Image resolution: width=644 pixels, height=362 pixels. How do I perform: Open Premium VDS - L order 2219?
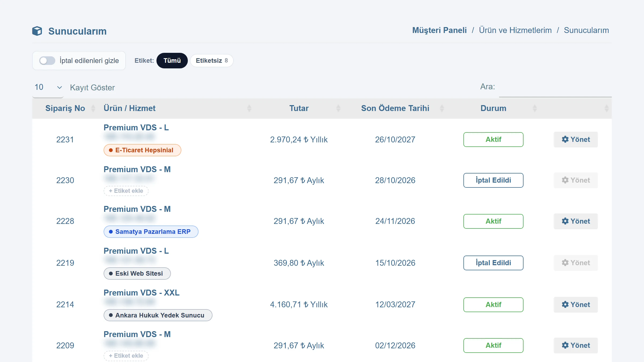coord(136,251)
